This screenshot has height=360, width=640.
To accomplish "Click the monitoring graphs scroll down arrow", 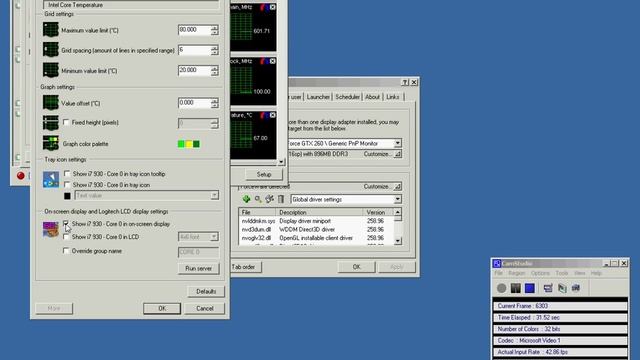I will coord(281,162).
